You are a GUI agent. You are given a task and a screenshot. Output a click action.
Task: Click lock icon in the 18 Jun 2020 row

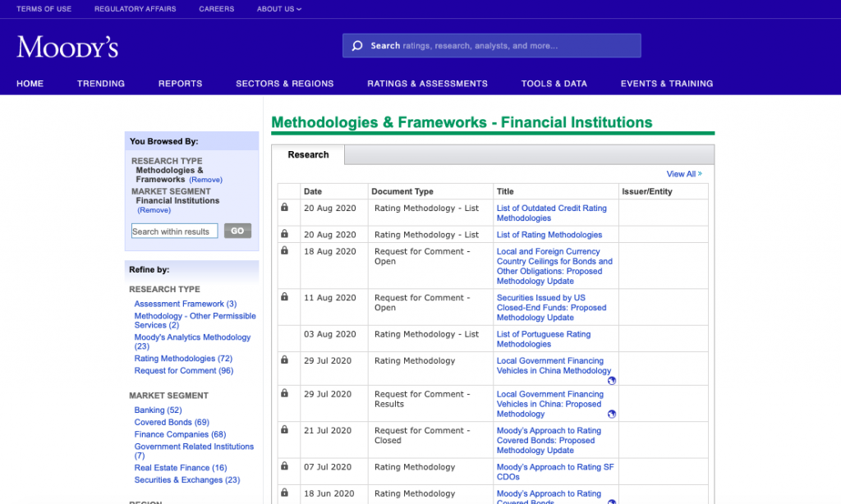point(285,493)
